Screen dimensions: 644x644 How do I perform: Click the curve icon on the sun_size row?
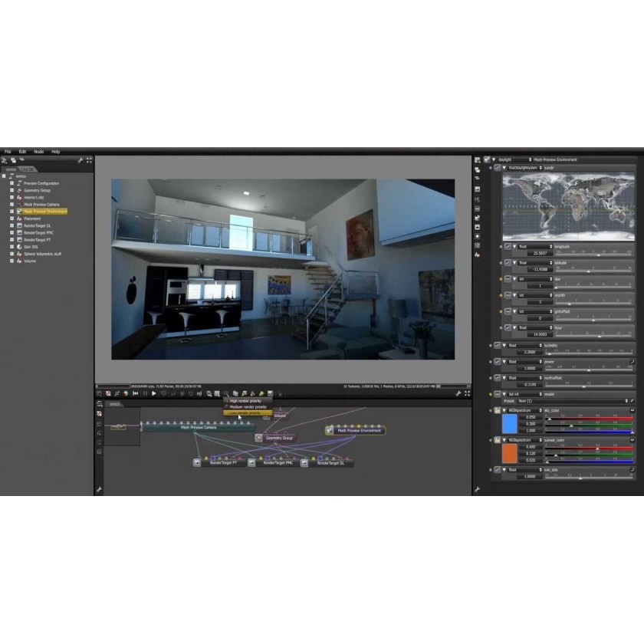click(x=632, y=469)
